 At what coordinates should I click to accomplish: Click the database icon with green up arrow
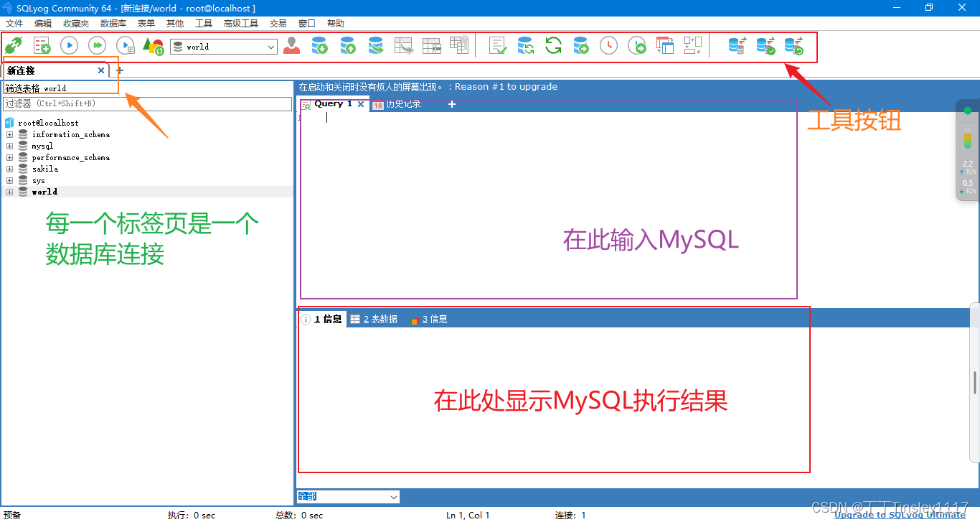coord(348,46)
